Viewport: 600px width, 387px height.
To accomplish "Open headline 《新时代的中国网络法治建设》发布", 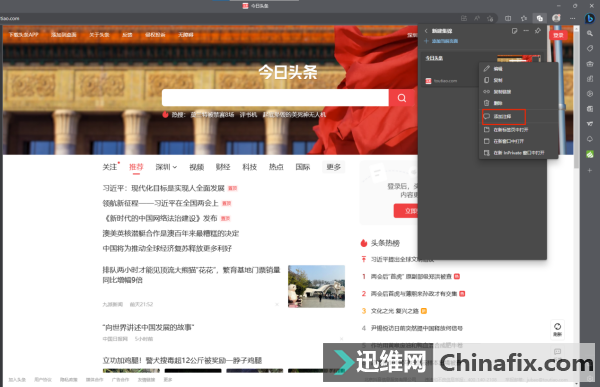I will pyautogui.click(x=160, y=218).
